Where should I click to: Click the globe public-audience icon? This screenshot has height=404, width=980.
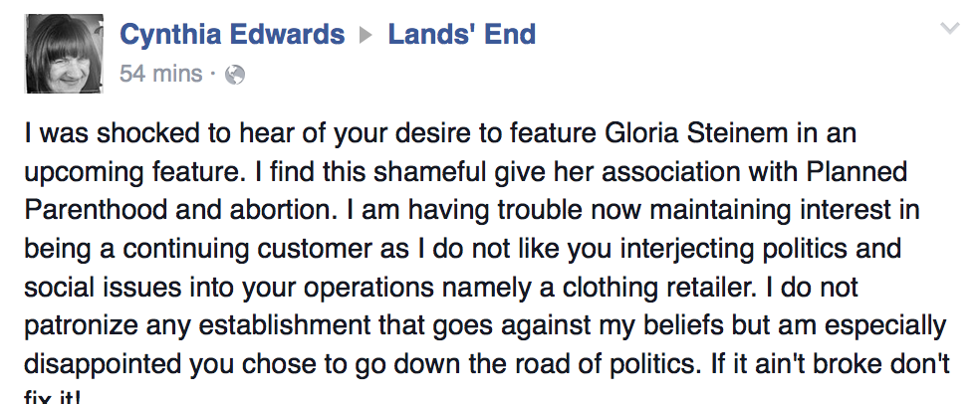coord(235,75)
